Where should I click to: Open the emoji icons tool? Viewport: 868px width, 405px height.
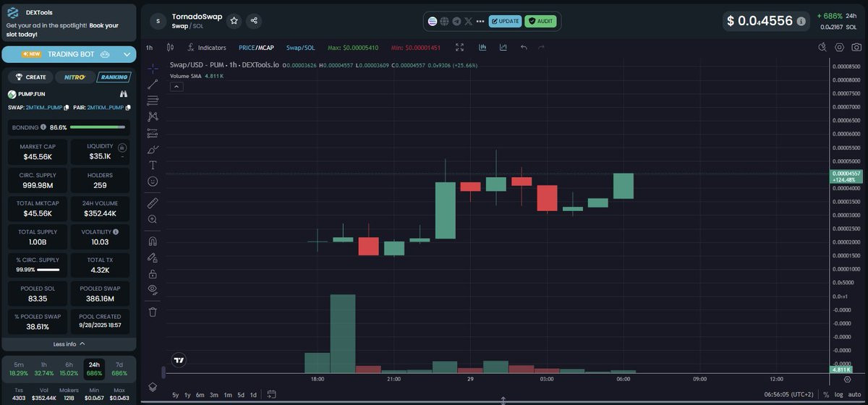pyautogui.click(x=153, y=182)
